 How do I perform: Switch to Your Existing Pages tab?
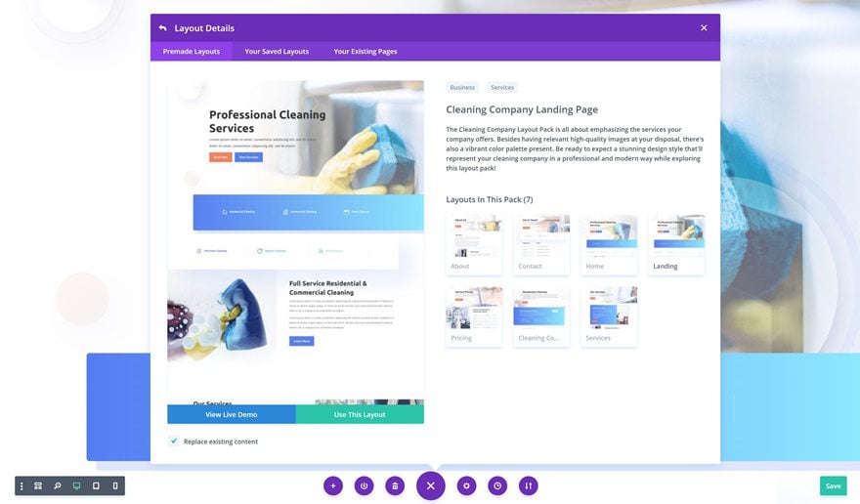365,52
